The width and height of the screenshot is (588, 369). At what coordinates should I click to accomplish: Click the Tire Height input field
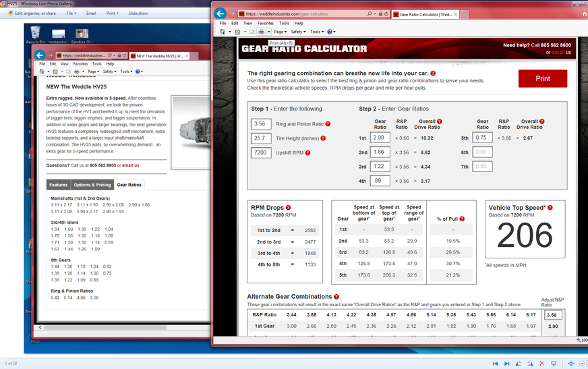click(261, 138)
